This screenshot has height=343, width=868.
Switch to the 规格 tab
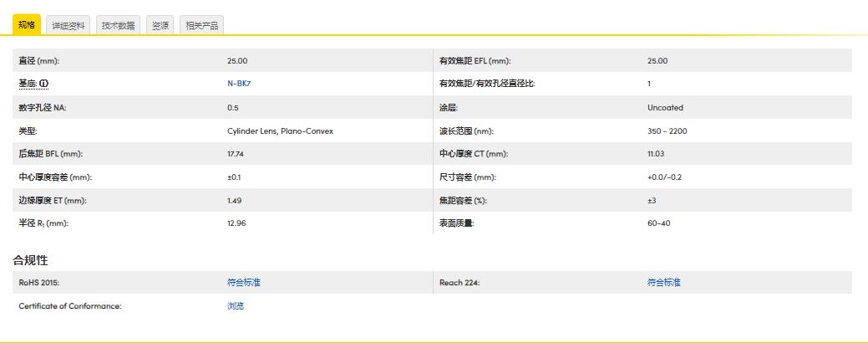[x=27, y=25]
